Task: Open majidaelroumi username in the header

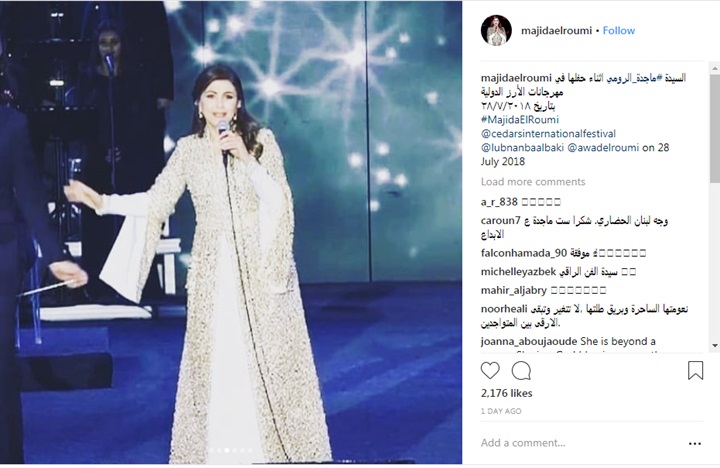Action: click(556, 31)
